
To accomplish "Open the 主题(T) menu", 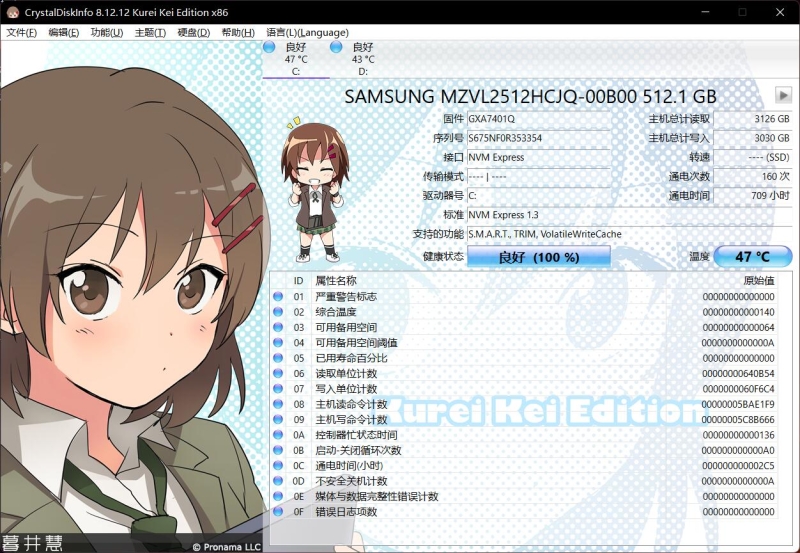I will pos(150,33).
